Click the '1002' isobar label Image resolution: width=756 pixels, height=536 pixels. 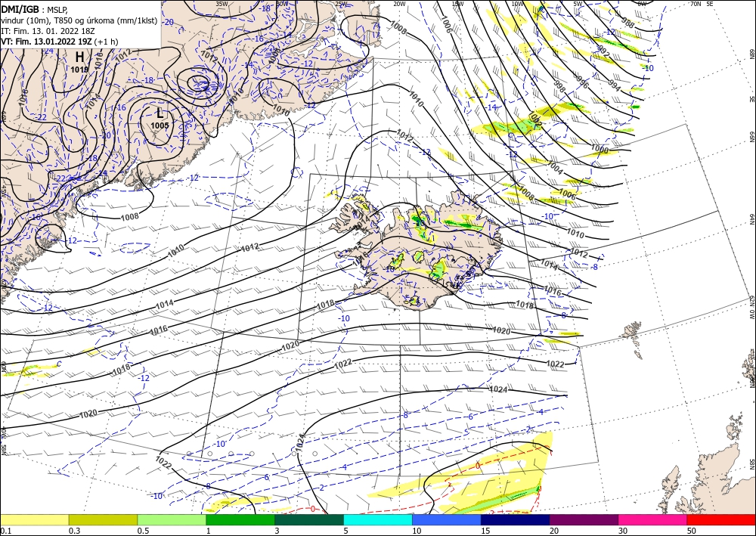[534, 119]
